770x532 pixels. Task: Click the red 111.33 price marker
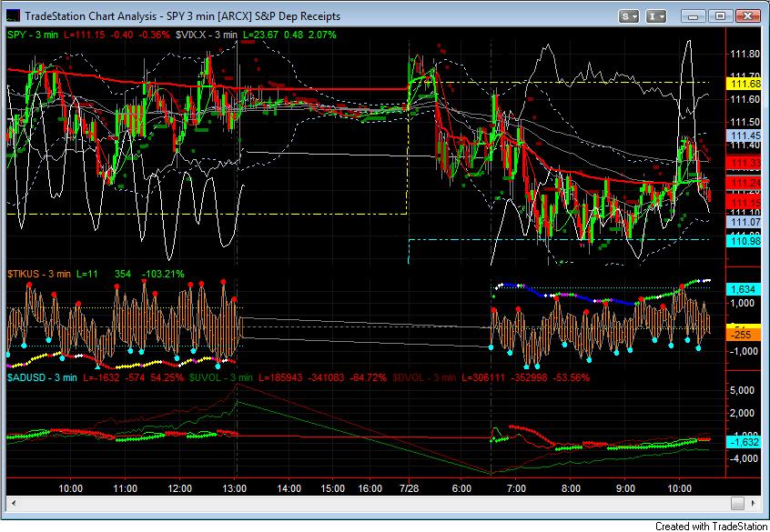745,163
